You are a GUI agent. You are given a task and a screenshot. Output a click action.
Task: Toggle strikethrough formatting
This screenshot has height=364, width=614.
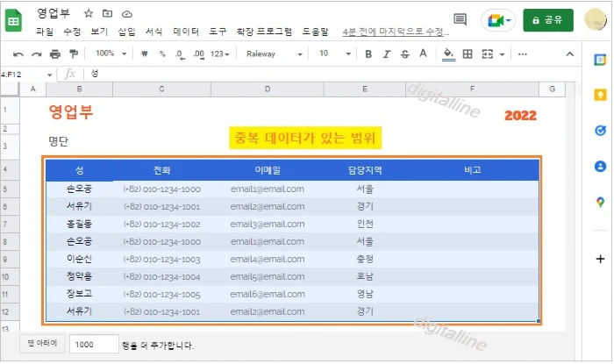coord(405,54)
